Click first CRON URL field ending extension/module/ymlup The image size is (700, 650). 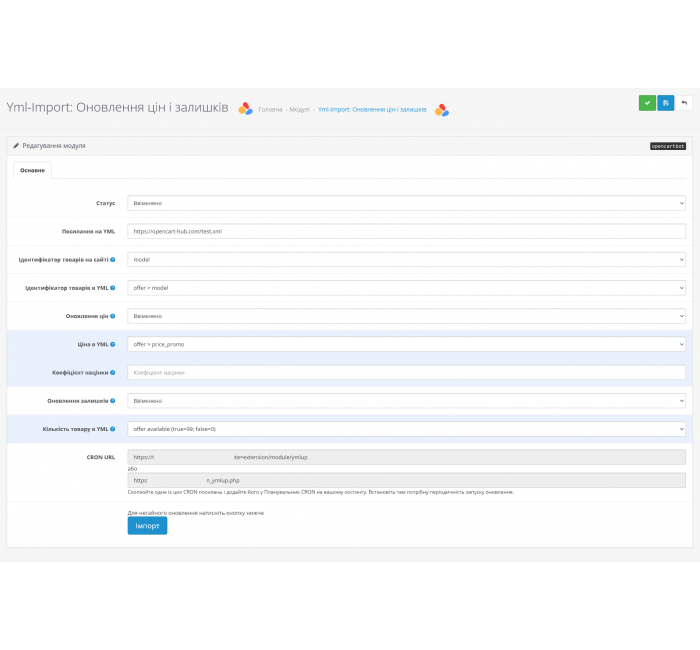tap(406, 457)
